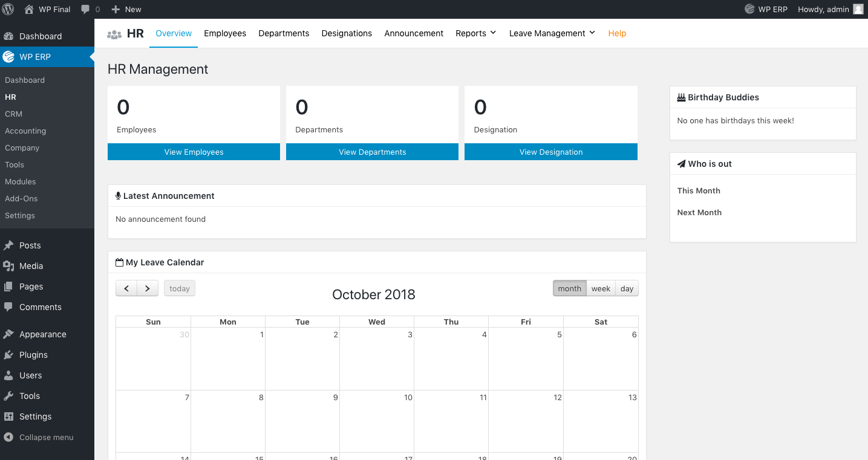Keep month view selected on the calendar

coord(569,288)
